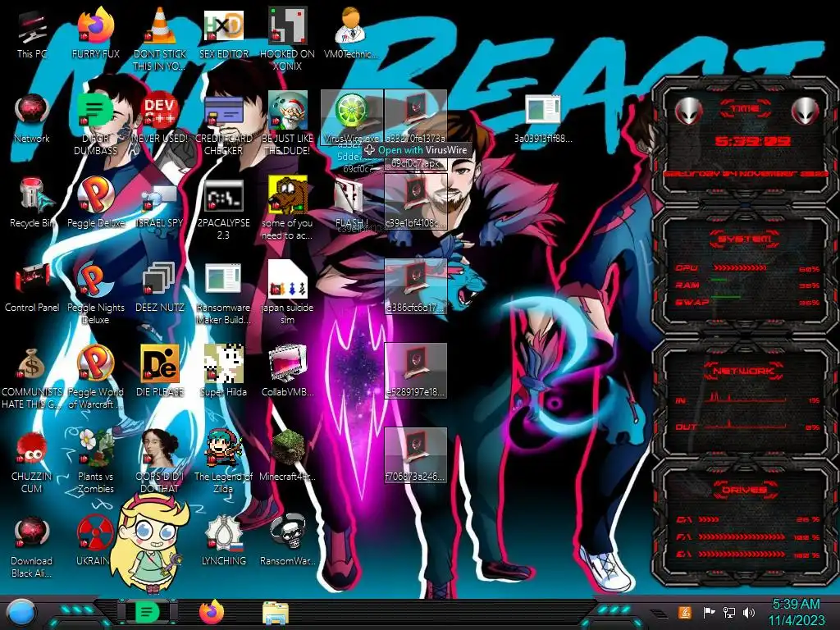Open the Action Center flag tray icon
Screen dimensions: 840x630
pos(709,612)
